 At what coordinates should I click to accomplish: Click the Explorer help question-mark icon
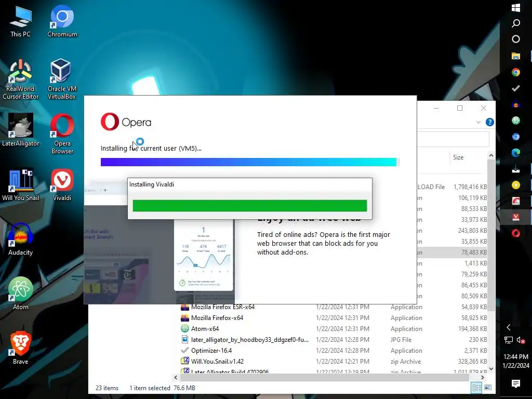pyautogui.click(x=489, y=122)
